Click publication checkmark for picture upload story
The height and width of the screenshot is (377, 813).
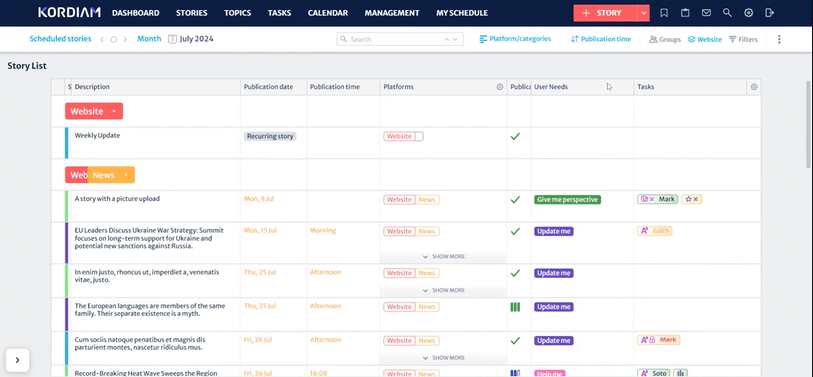click(515, 200)
